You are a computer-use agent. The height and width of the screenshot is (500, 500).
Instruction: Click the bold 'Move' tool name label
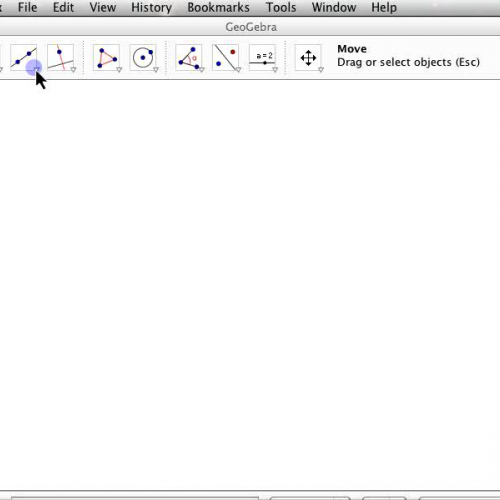click(x=352, y=49)
